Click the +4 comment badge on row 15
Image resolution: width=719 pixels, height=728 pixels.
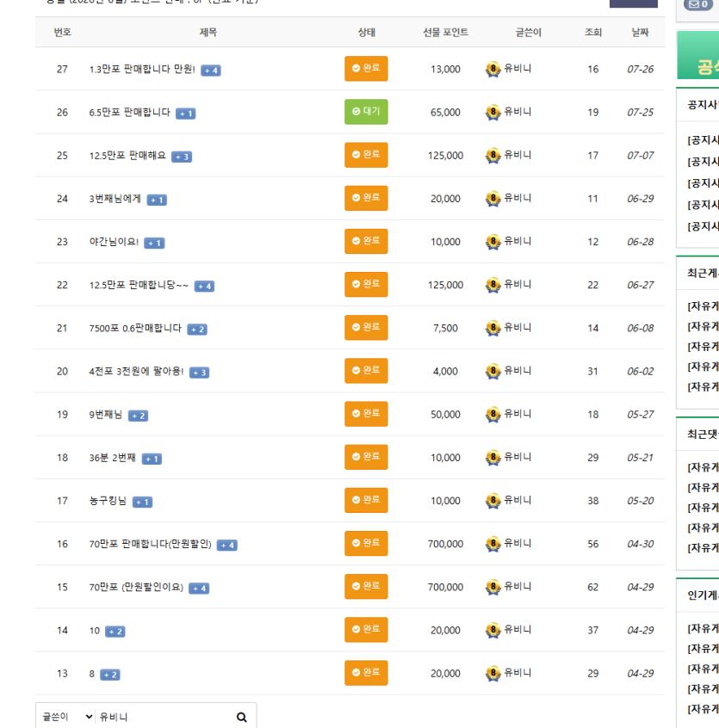pyautogui.click(x=199, y=589)
